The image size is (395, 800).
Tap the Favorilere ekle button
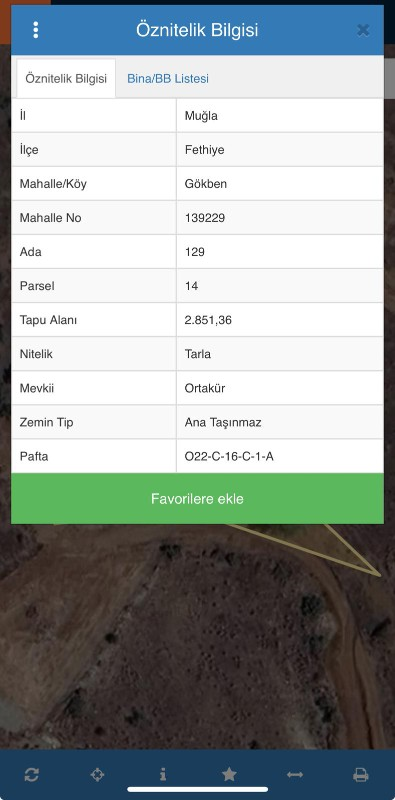click(198, 498)
